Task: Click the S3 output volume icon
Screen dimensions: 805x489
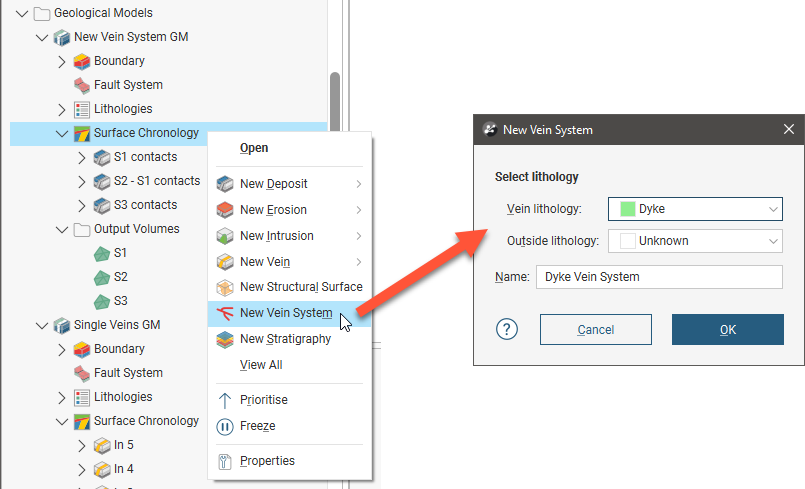Action: 102,302
